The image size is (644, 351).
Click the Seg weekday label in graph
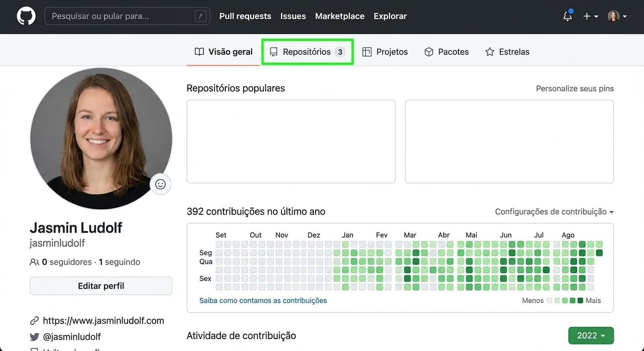click(206, 253)
